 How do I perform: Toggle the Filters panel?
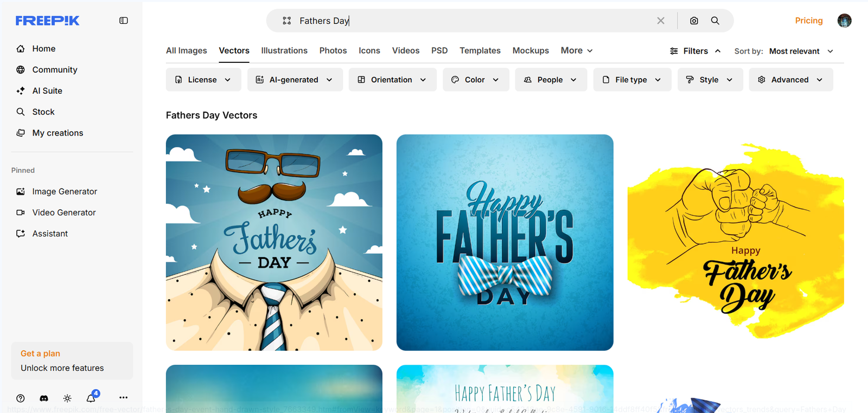[695, 51]
